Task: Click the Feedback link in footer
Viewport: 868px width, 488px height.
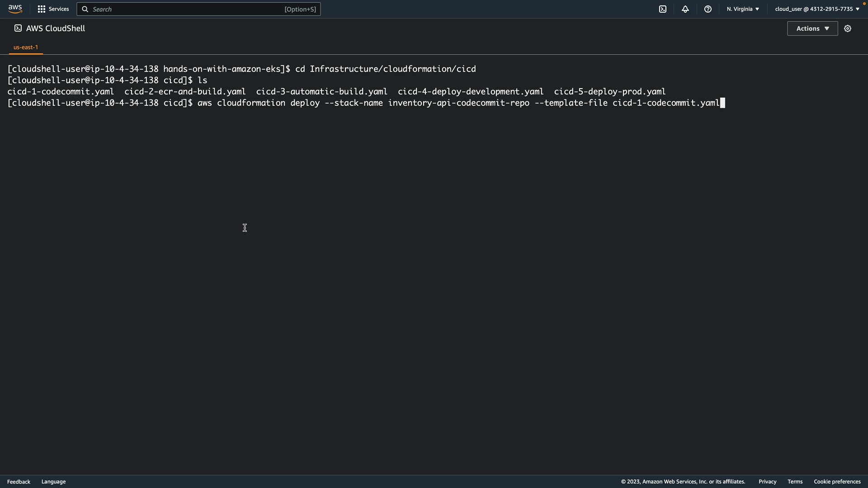Action: [x=19, y=482]
